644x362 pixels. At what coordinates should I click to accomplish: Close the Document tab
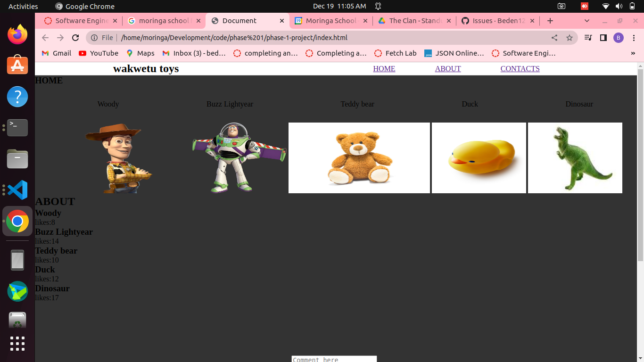pyautogui.click(x=282, y=21)
